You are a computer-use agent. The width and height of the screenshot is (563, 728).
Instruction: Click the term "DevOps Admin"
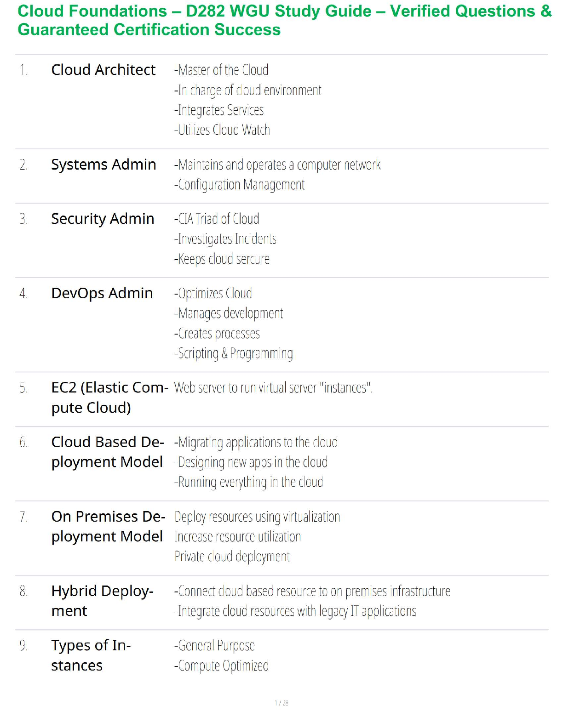[x=102, y=293]
